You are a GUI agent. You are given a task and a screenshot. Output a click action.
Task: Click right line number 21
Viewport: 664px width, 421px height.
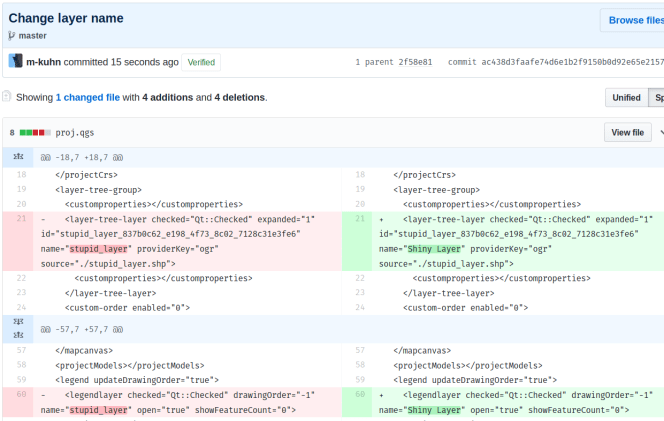coord(360,219)
